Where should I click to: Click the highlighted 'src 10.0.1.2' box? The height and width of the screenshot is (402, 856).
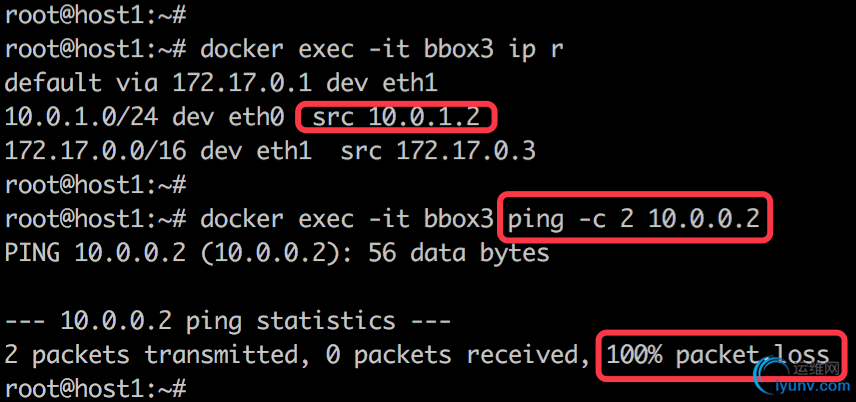396,117
